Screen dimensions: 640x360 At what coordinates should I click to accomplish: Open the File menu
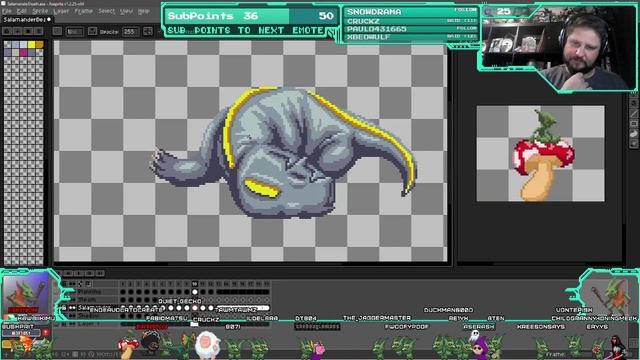click(x=7, y=11)
